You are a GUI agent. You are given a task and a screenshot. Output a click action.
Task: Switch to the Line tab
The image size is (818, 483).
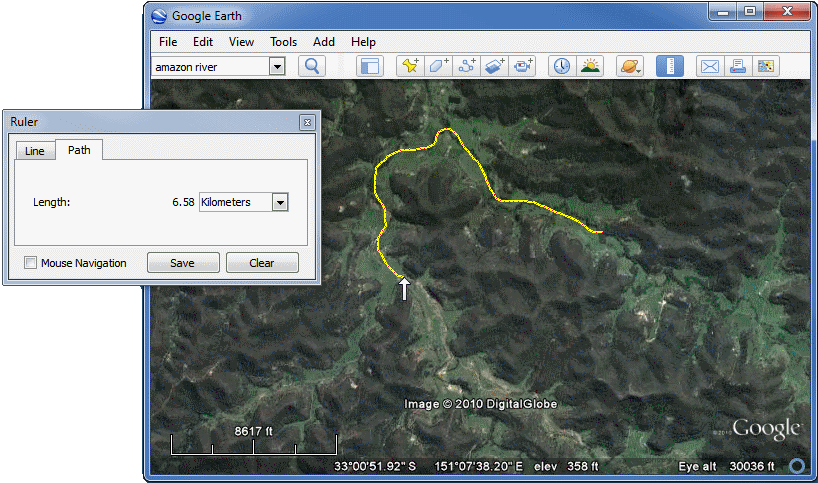tap(34, 151)
